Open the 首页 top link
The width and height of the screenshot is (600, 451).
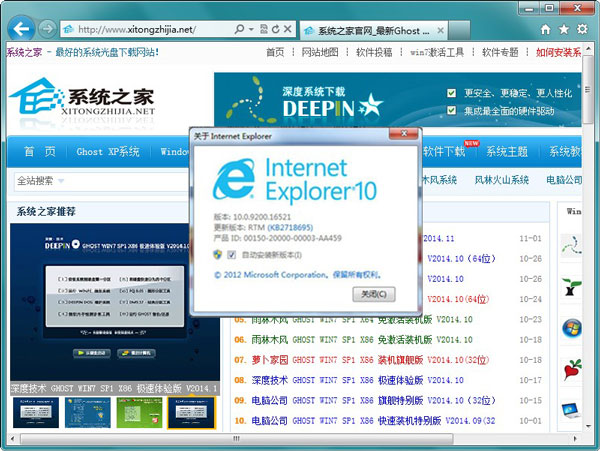[275, 52]
